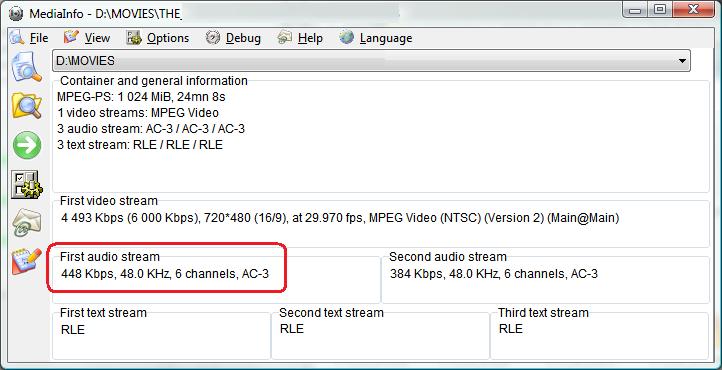Click the Open Folder sidebar icon
The image size is (722, 370).
(27, 105)
